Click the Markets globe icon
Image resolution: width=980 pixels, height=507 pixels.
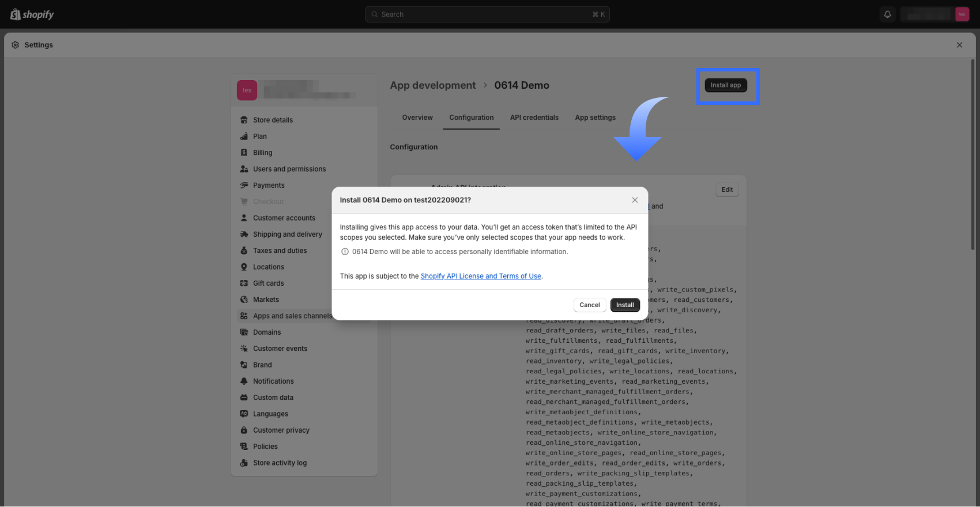(244, 300)
